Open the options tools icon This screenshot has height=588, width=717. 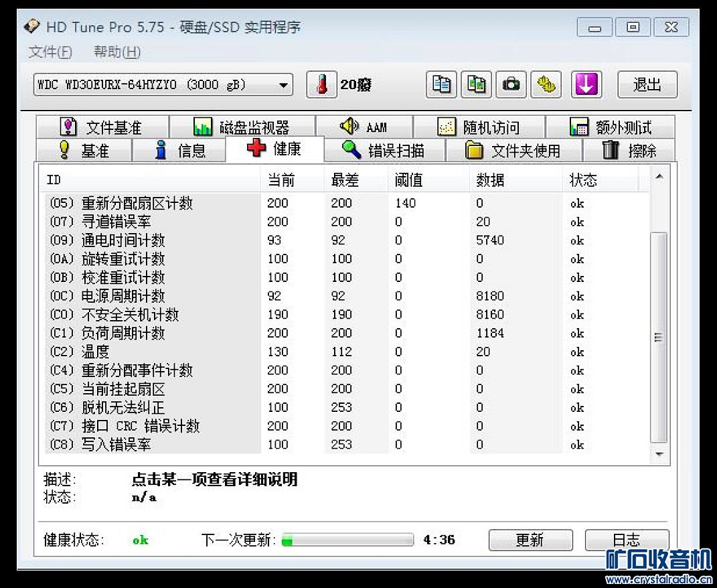[546, 84]
